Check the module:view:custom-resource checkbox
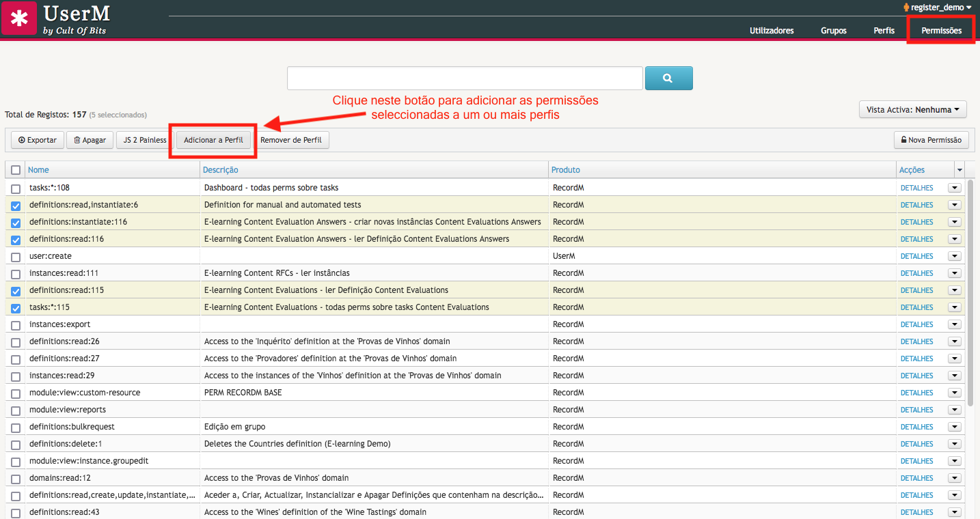This screenshot has height=519, width=980. click(16, 393)
